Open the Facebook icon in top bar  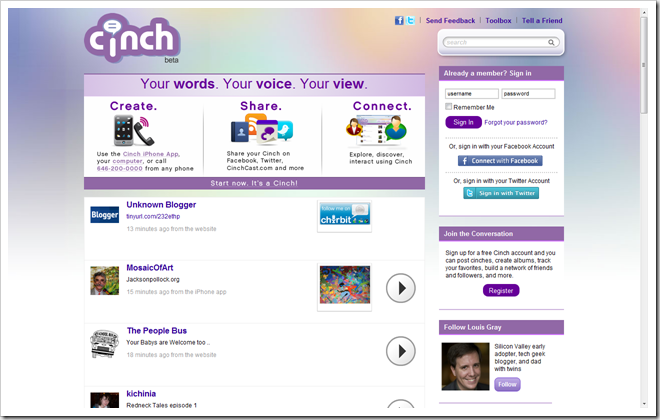pyautogui.click(x=399, y=20)
